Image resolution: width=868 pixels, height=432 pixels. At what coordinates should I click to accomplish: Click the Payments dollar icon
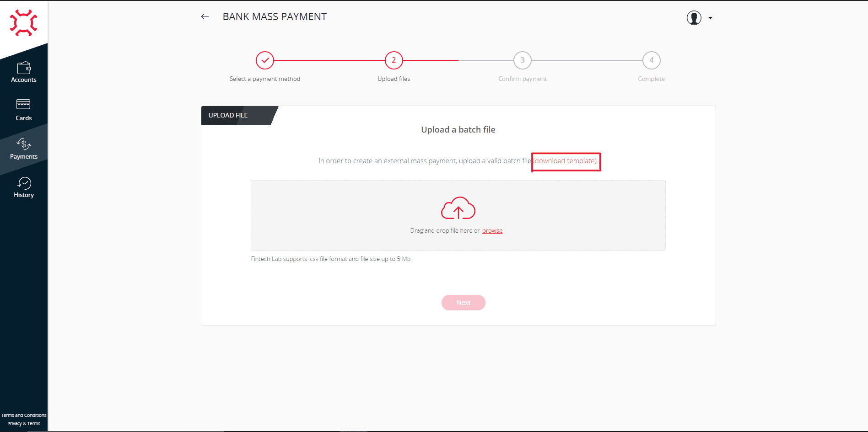click(x=24, y=144)
